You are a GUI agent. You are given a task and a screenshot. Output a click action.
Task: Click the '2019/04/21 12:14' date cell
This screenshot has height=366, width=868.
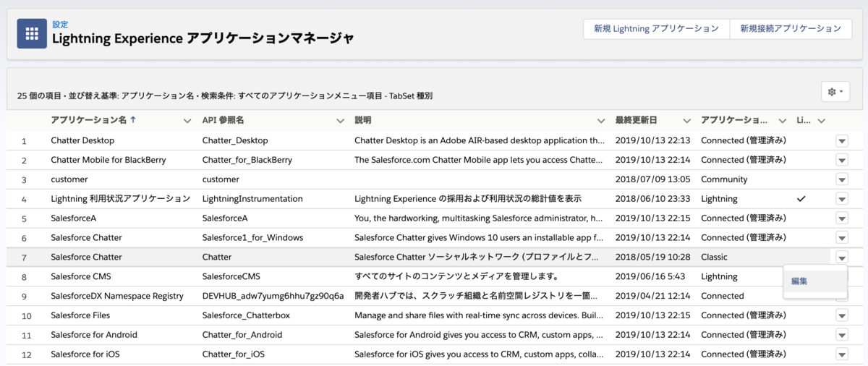[653, 296]
